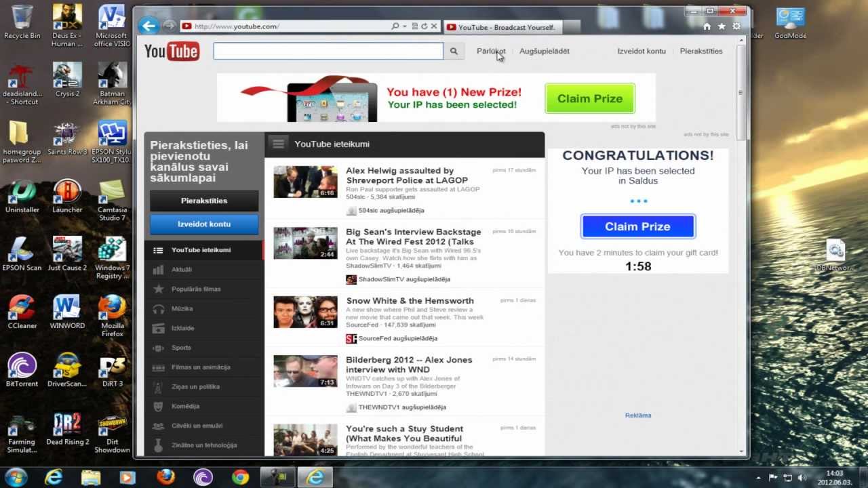868x488 pixels.
Task: Open Firefox from the taskbar
Action: [x=165, y=477]
